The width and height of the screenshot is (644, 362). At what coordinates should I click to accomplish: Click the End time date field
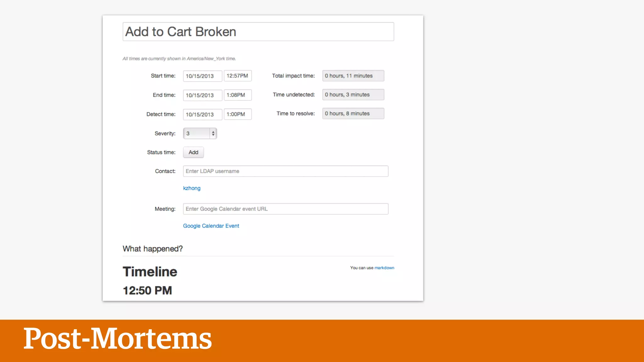click(202, 95)
